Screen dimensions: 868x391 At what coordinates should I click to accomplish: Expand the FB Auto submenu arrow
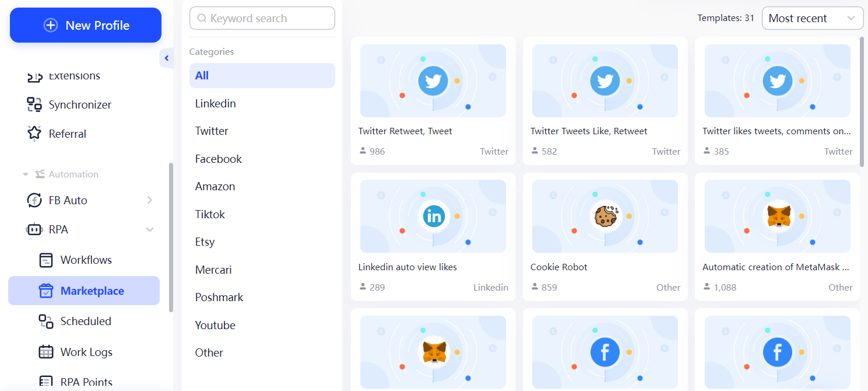(150, 200)
